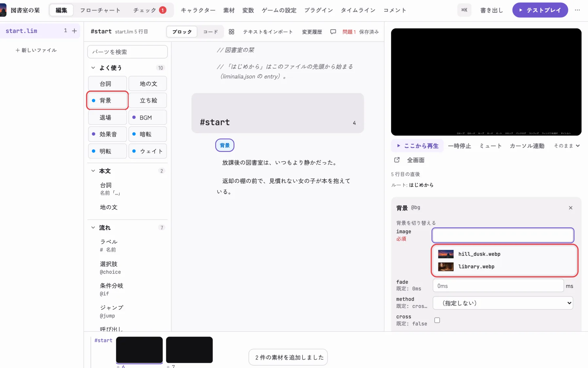Open the ⌘K command palette button

pyautogui.click(x=464, y=10)
